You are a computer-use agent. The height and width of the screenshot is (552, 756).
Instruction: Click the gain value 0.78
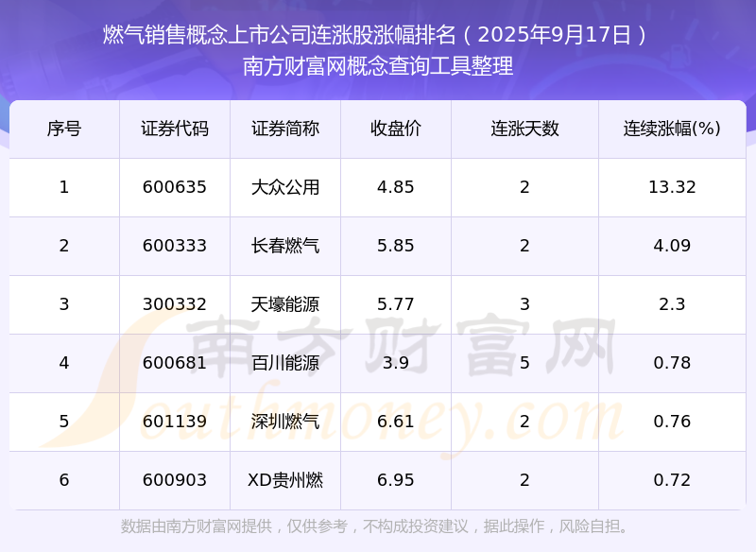point(672,363)
